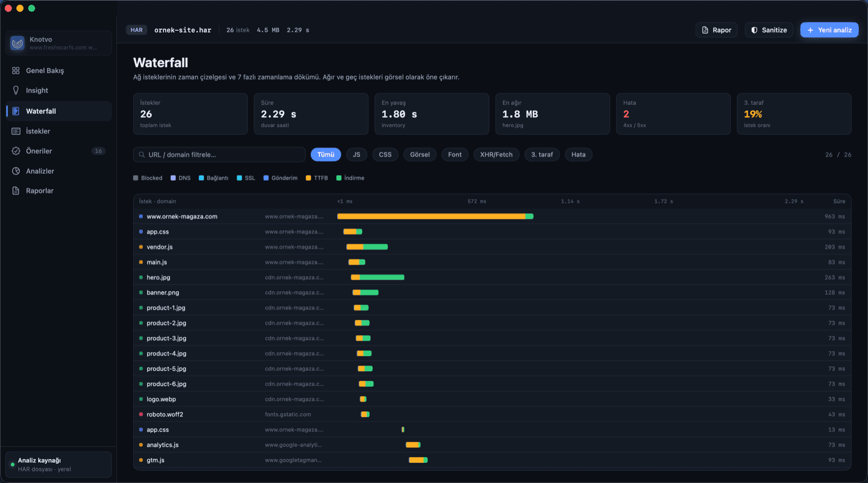Click the Sanitize button

[769, 30]
